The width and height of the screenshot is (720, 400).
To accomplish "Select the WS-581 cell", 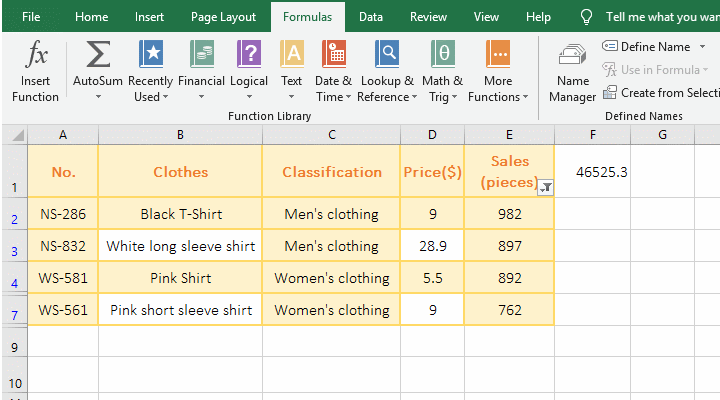I will (63, 278).
